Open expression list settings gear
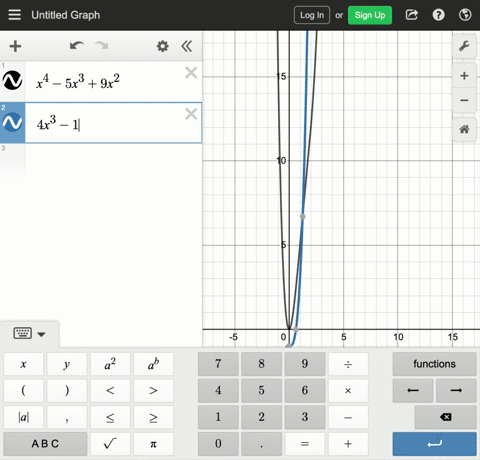480x460 pixels. click(x=163, y=46)
